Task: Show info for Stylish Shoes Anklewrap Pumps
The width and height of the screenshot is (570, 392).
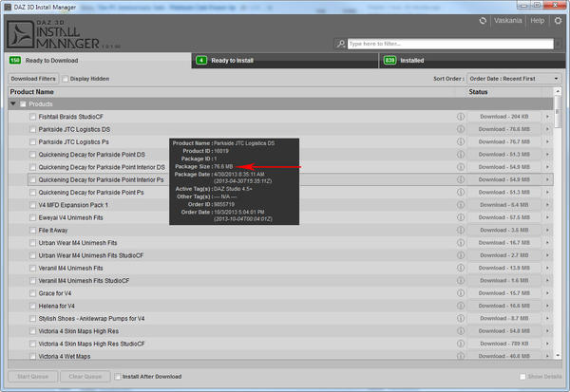Action: coord(461,318)
